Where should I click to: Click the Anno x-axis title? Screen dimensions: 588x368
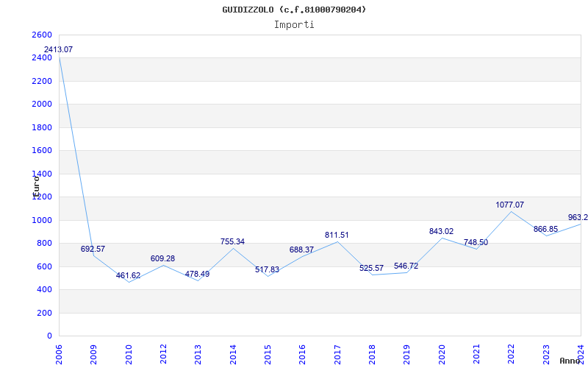point(570,361)
